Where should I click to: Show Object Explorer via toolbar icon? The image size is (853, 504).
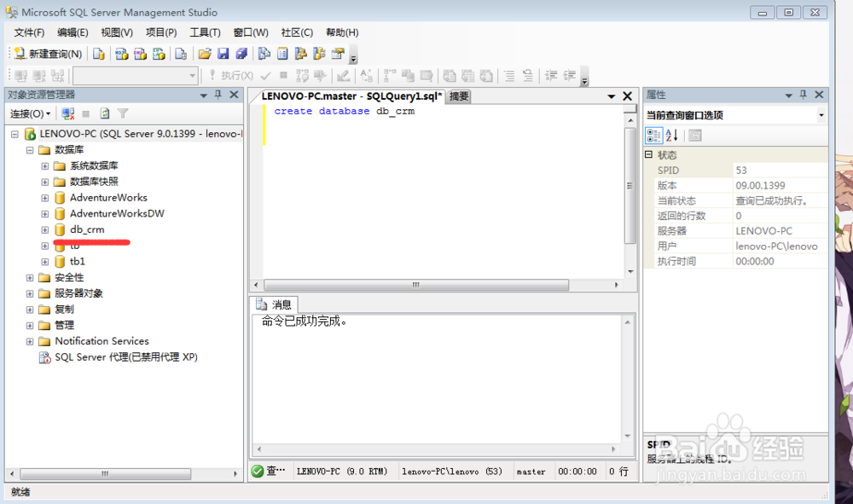click(301, 53)
